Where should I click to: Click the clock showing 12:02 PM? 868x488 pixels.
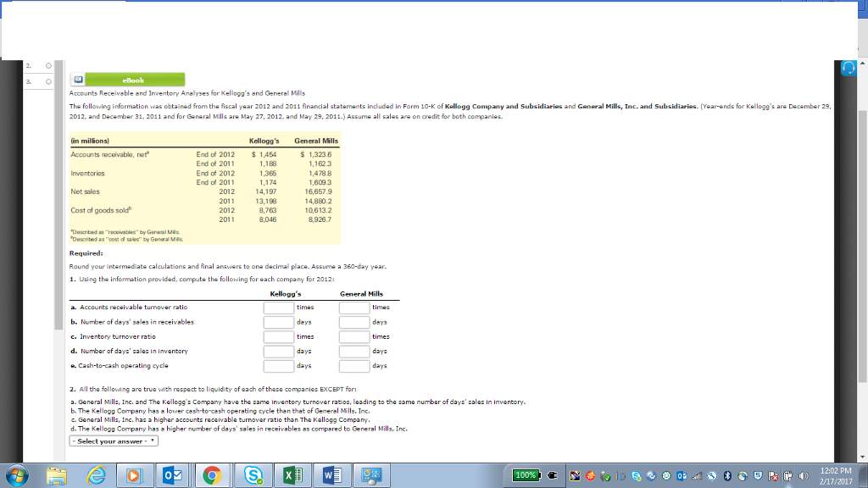836,471
